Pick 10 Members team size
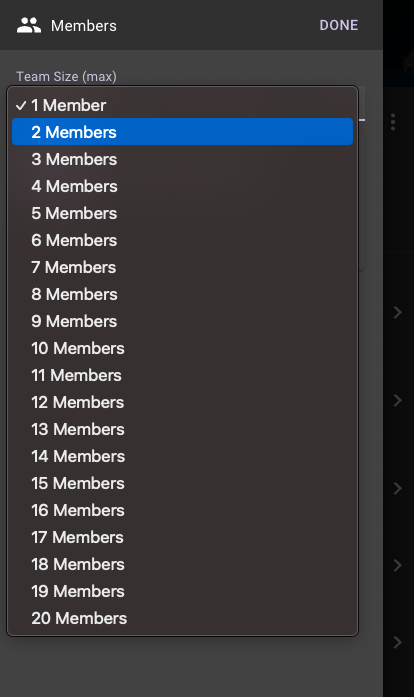This screenshot has width=414, height=697. pos(182,348)
